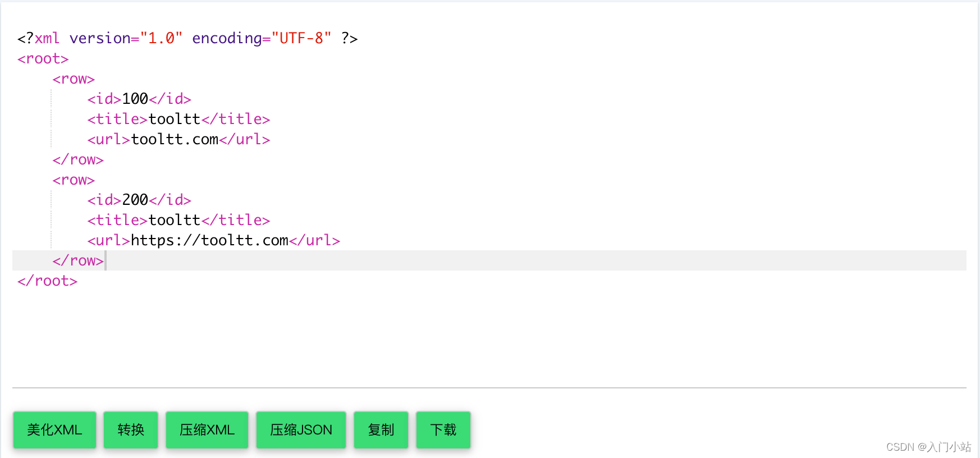Click the 转换 button

coord(131,430)
